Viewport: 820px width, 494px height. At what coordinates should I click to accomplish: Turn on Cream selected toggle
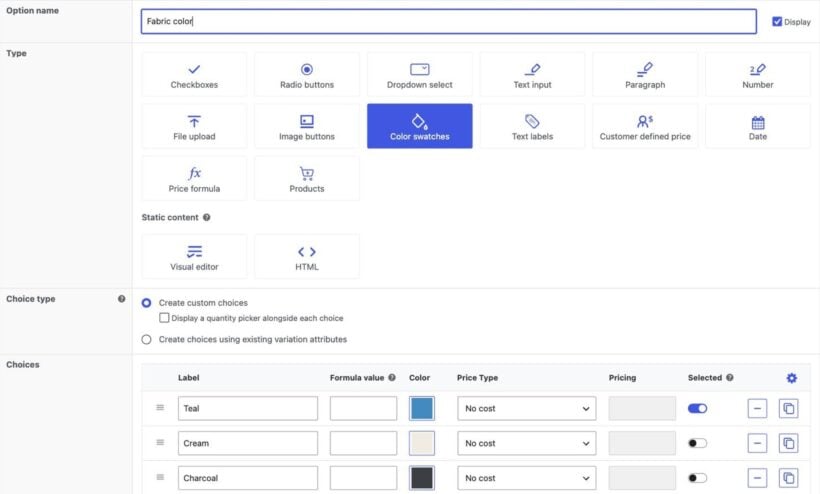pos(698,443)
